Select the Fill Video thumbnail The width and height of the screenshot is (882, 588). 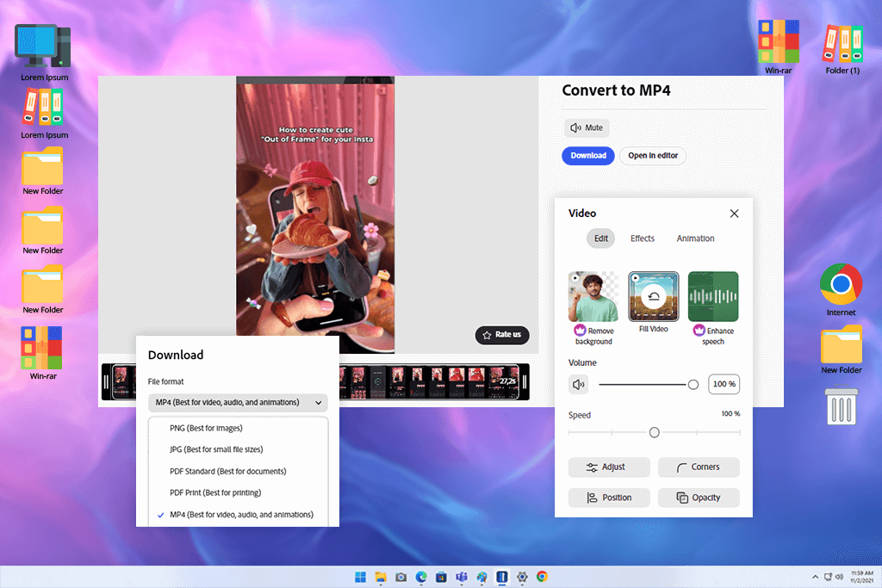654,297
